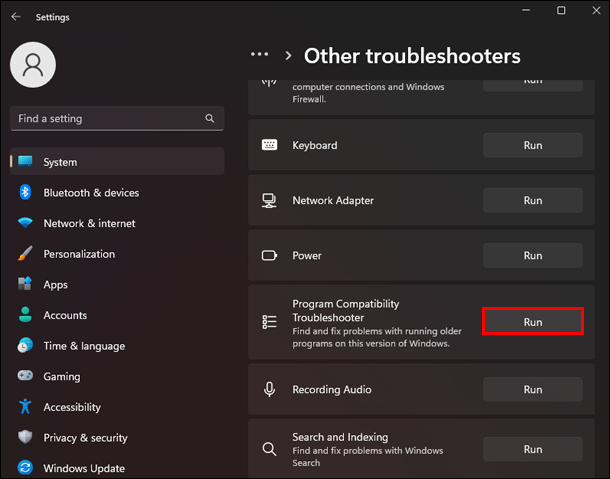
Task: Click the Windows Update icon
Action: (x=25, y=468)
